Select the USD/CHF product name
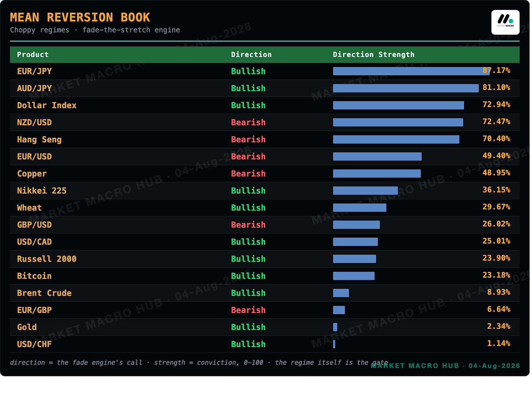 (34, 344)
